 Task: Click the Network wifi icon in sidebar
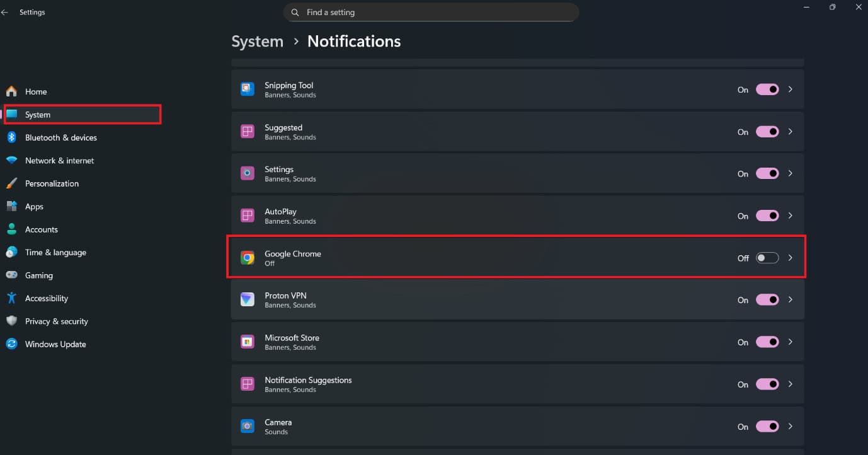tap(11, 160)
